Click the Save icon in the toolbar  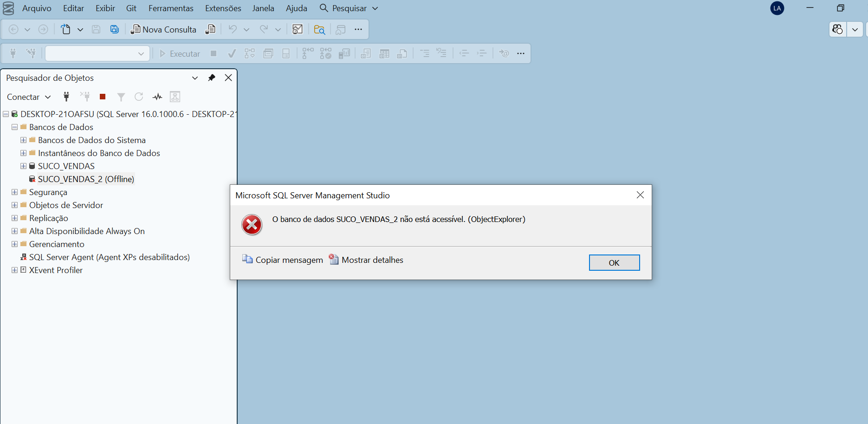96,29
